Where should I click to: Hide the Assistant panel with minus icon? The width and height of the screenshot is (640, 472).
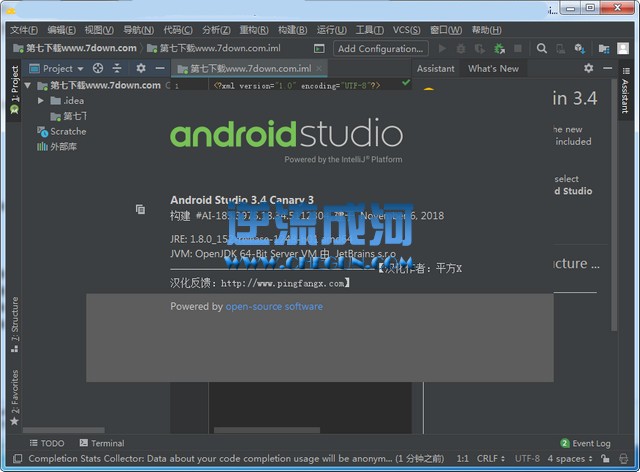607,68
